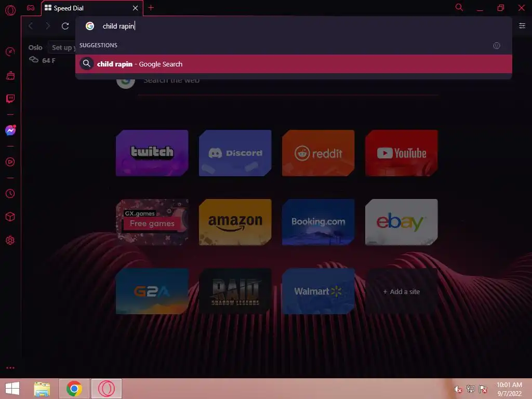Open a new tab with plus button
This screenshot has width=532, height=399.
[151, 8]
